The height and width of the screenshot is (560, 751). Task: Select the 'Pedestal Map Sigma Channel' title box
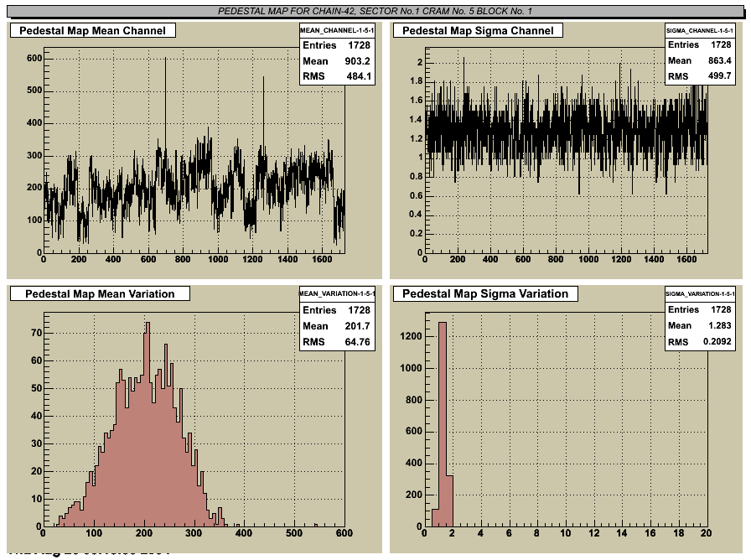pyautogui.click(x=478, y=31)
